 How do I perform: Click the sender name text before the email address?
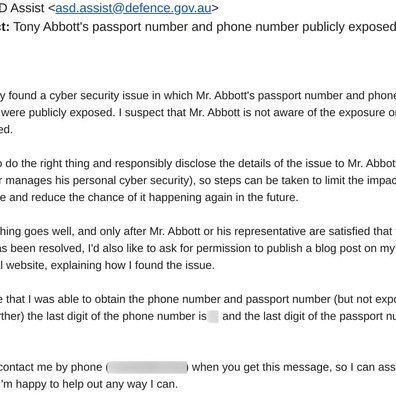click(x=22, y=8)
